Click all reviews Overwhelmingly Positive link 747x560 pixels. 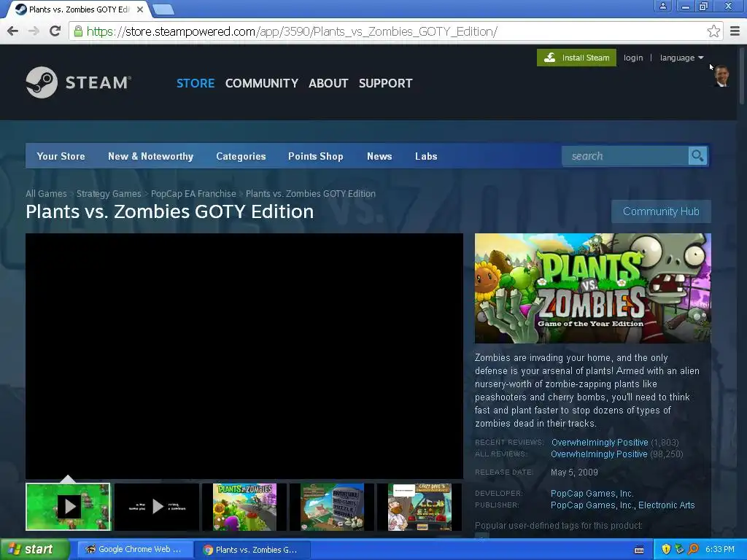tap(600, 454)
